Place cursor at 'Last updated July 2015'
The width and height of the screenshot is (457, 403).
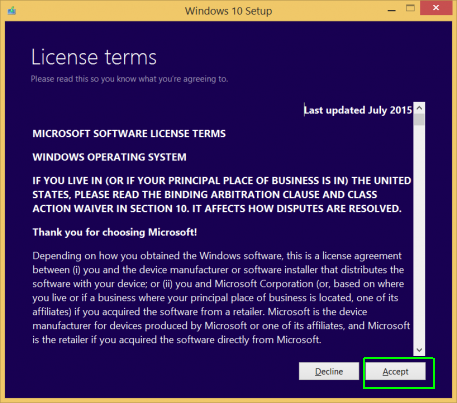coord(358,110)
